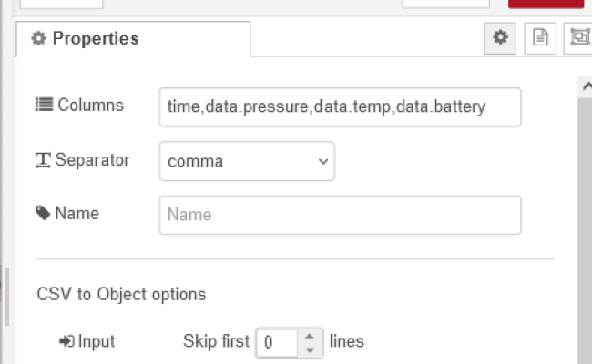Click the Input arrow icon
This screenshot has width=592, height=364.
[x=66, y=342]
